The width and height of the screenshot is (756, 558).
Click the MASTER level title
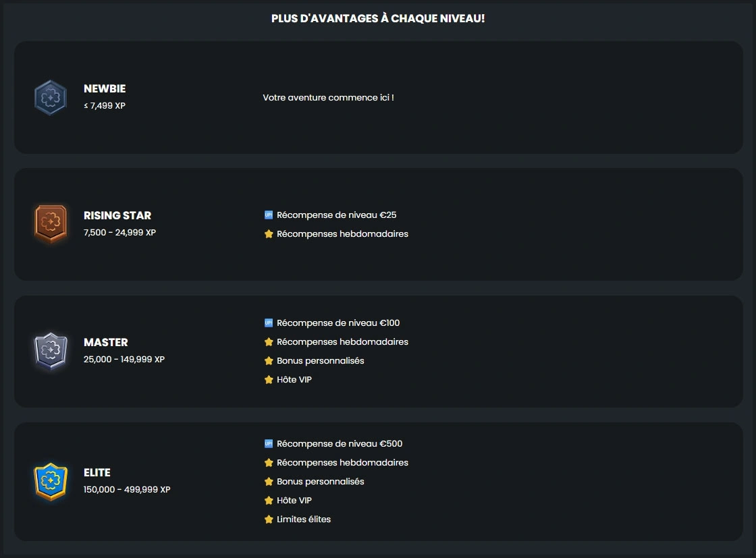click(x=105, y=342)
